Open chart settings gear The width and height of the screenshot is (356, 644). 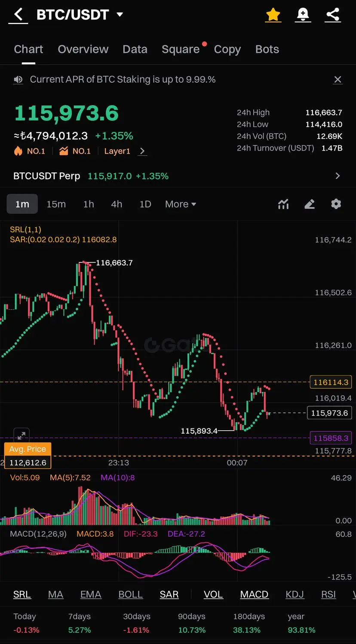tap(336, 204)
